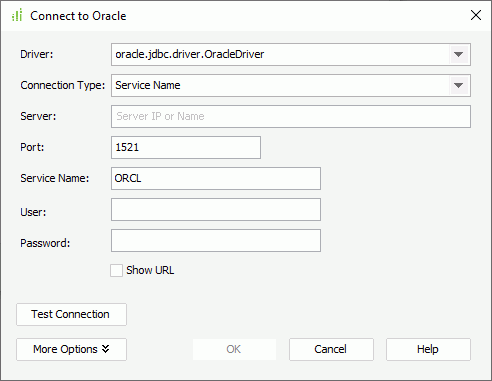The height and width of the screenshot is (381, 492).
Task: Click the Port field showing 1521
Action: tap(186, 147)
